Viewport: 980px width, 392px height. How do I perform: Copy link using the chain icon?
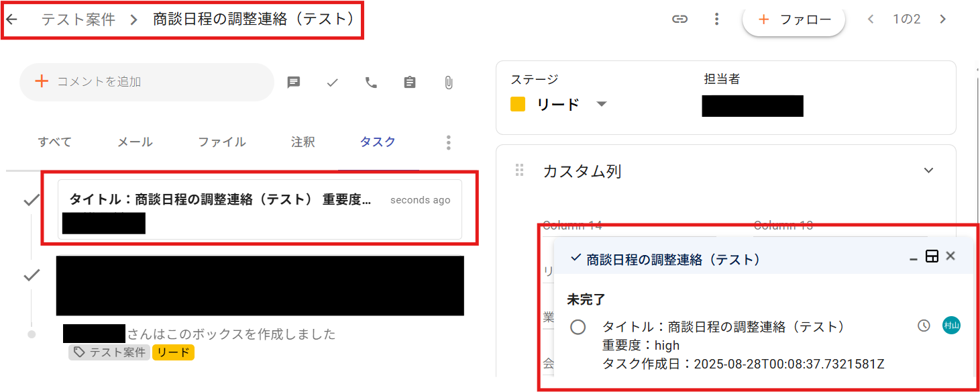point(680,19)
